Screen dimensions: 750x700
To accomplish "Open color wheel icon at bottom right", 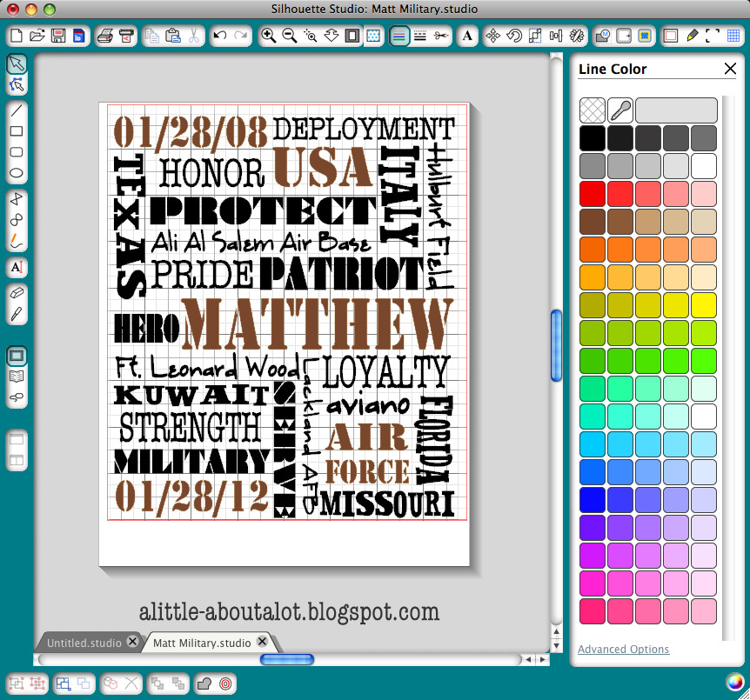I will point(734,683).
